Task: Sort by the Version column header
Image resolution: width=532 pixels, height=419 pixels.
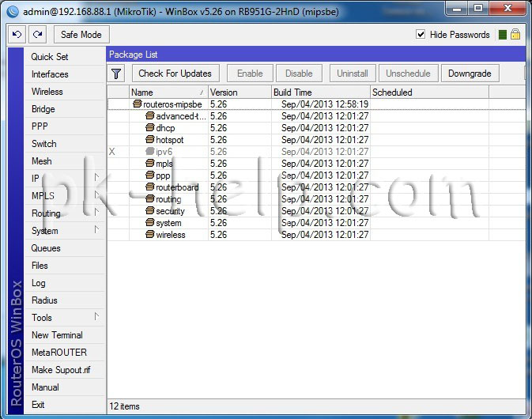Action: [240, 92]
